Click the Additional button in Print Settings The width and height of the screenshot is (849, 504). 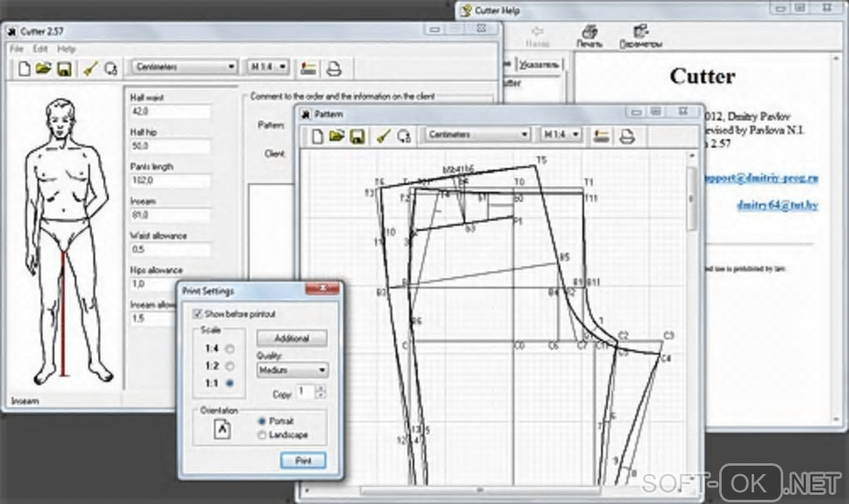point(292,338)
